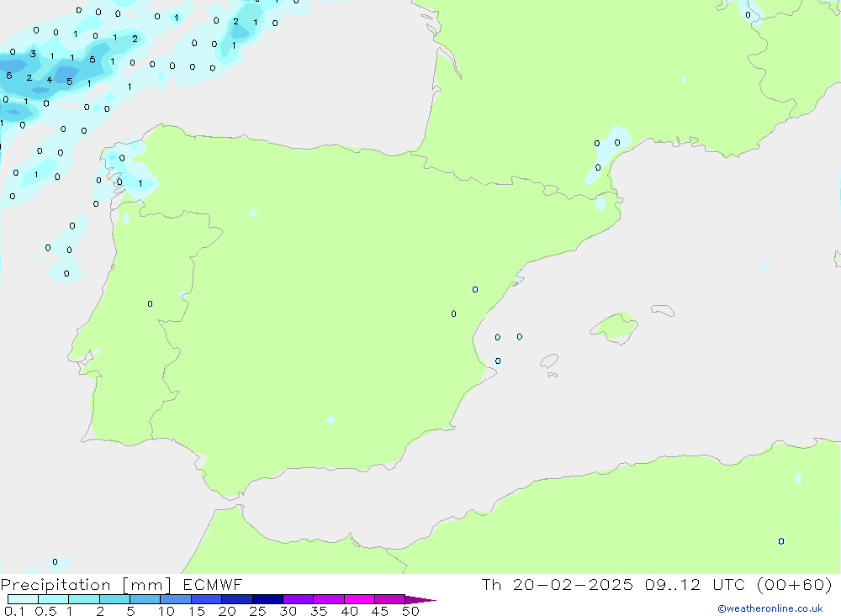
Task: Click the '25' legend scale label
Action: click(x=257, y=611)
